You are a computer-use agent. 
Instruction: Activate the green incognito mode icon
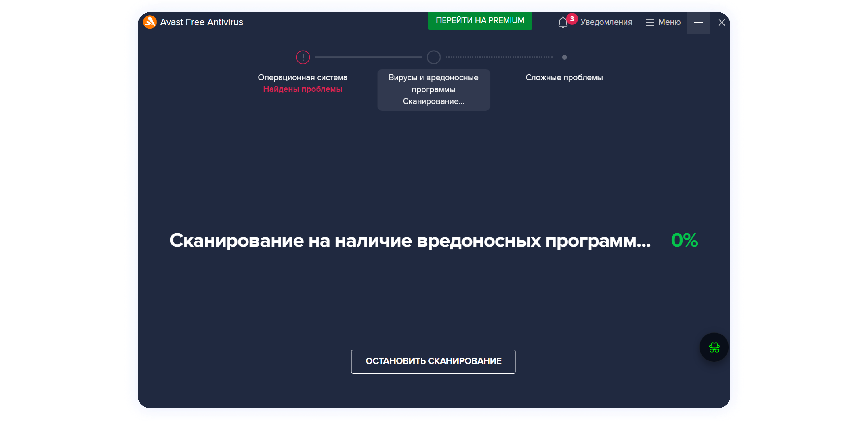(714, 347)
